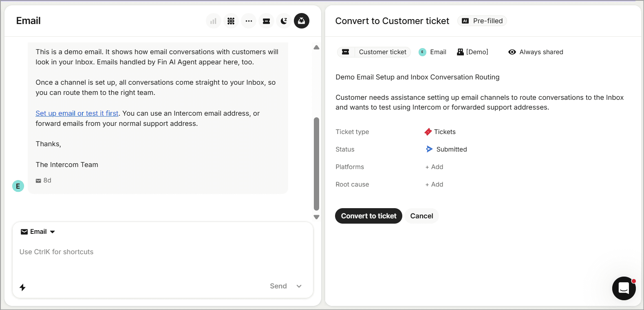The width and height of the screenshot is (644, 310).
Task: Focus the reply composer text field
Action: coord(163,252)
